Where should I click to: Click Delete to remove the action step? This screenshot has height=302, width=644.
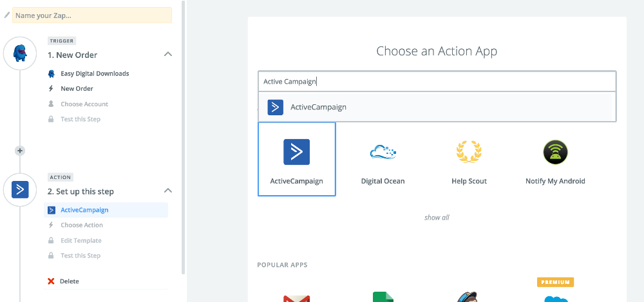pos(70,281)
